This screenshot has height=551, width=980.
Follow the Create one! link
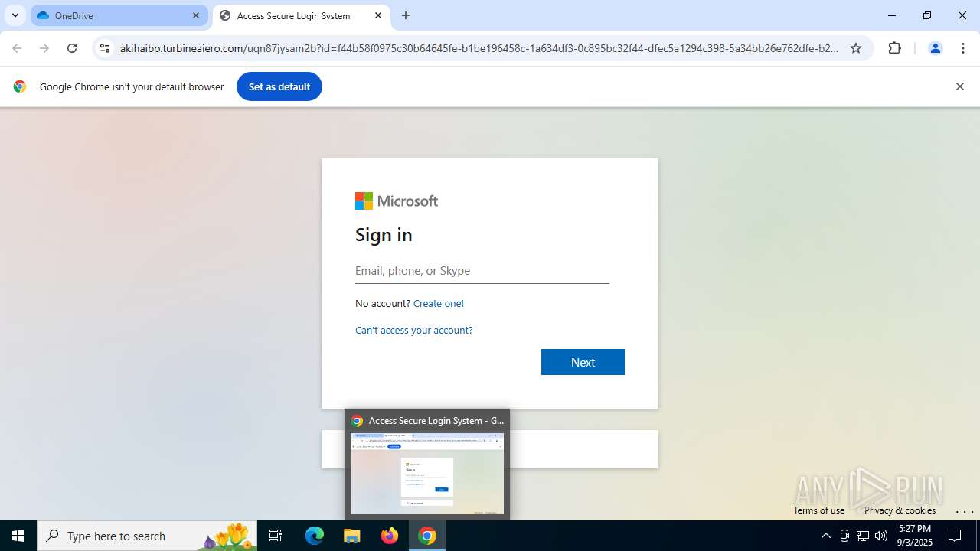click(x=439, y=303)
